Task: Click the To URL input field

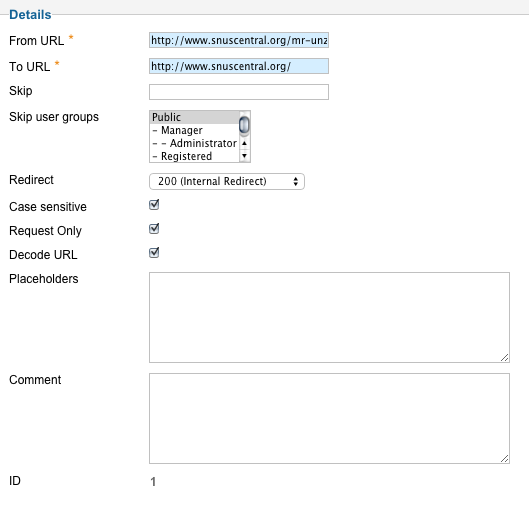Action: (x=239, y=66)
